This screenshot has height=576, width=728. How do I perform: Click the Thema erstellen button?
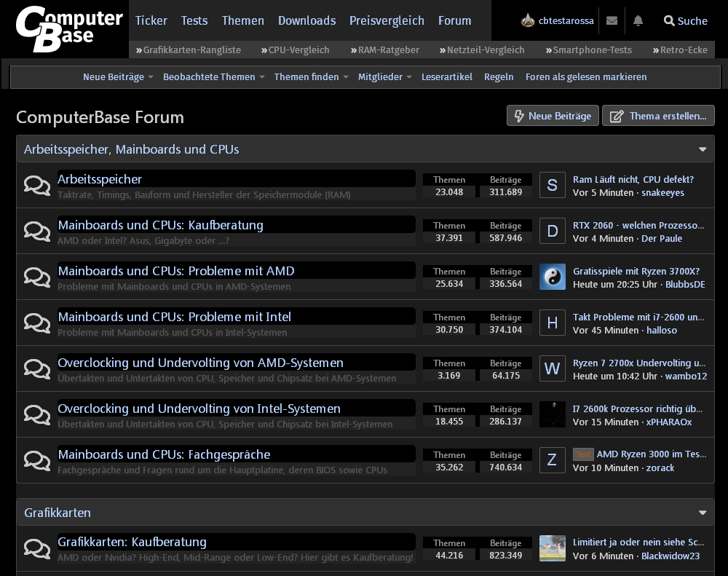coord(658,116)
